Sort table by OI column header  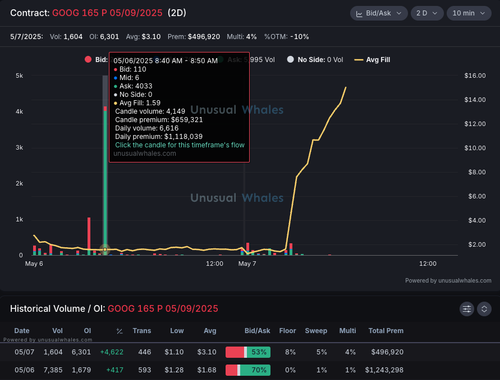[x=87, y=331]
